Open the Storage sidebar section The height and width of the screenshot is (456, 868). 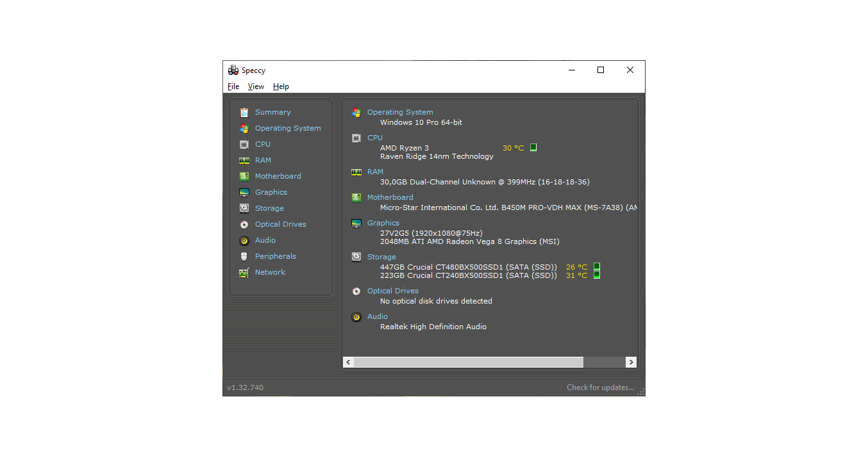click(x=269, y=208)
